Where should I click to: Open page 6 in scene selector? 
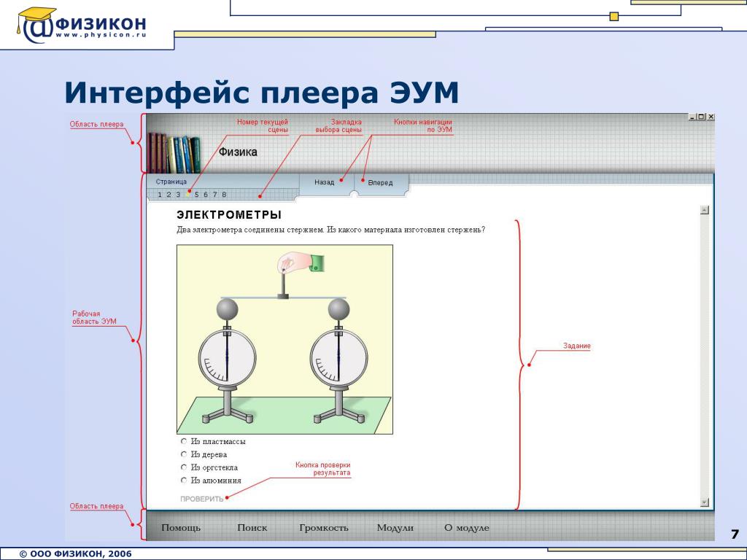coord(206,194)
